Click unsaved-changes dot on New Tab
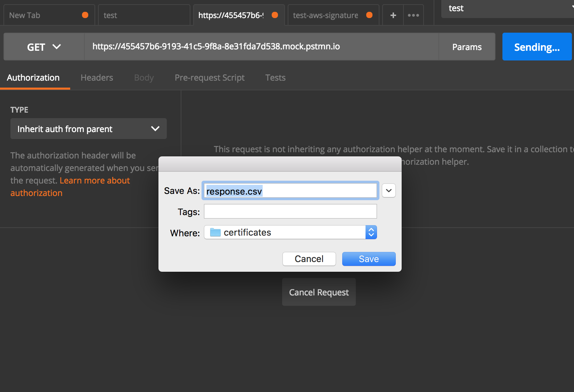The height and width of the screenshot is (392, 574). 85,15
